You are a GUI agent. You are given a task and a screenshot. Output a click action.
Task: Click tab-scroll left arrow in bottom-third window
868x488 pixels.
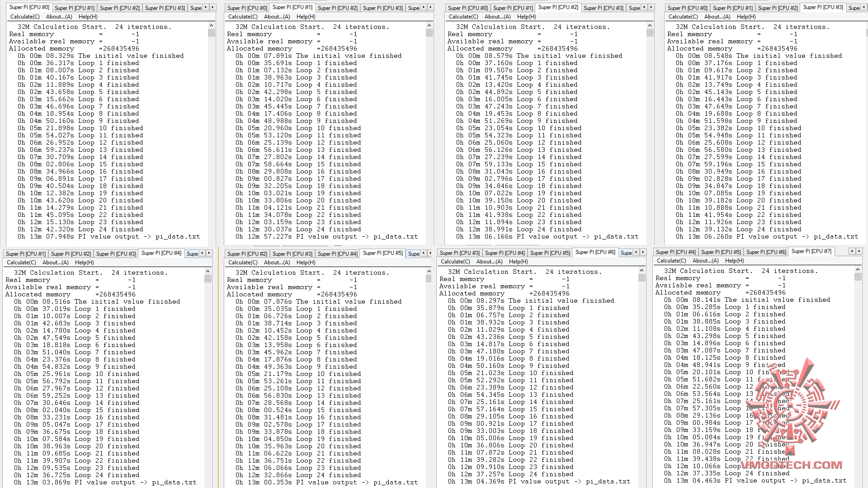click(x=636, y=252)
